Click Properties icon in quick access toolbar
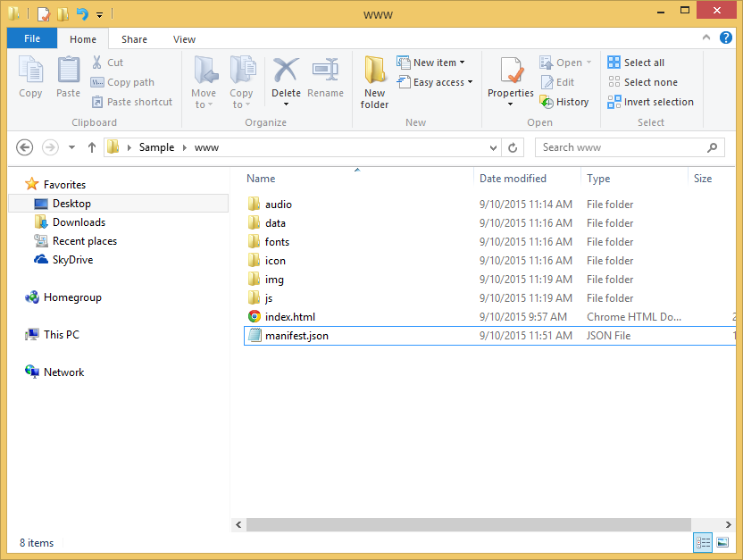Screen dimensions: 743x560 [x=43, y=14]
